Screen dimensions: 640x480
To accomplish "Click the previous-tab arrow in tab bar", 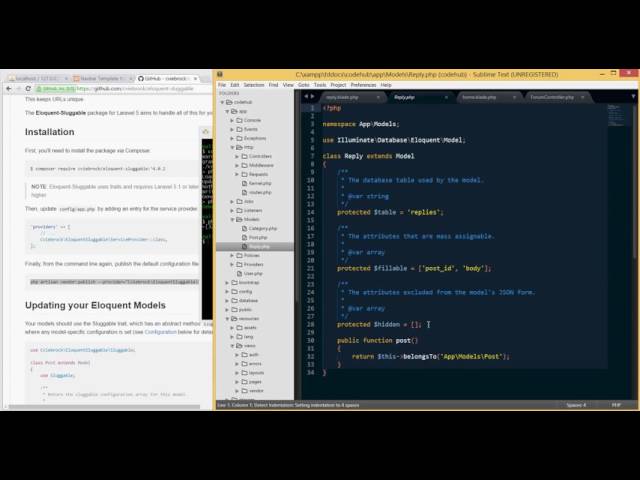I will click(306, 97).
